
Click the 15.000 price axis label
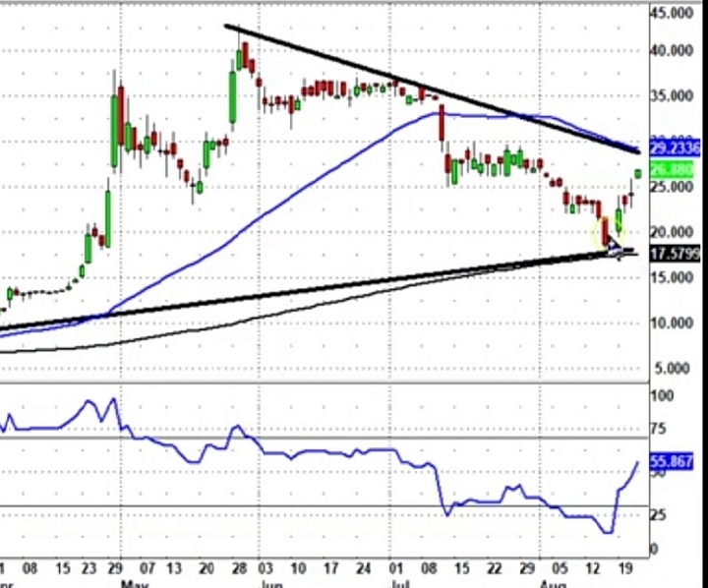pos(673,277)
